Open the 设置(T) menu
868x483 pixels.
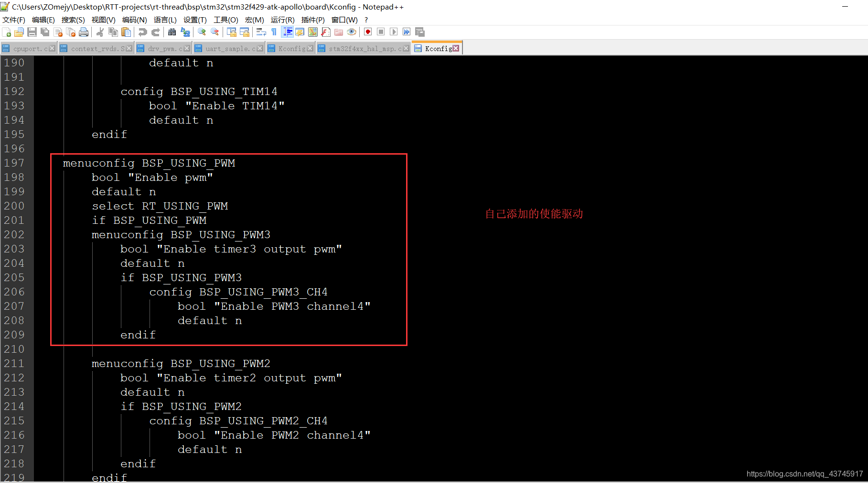pos(195,20)
